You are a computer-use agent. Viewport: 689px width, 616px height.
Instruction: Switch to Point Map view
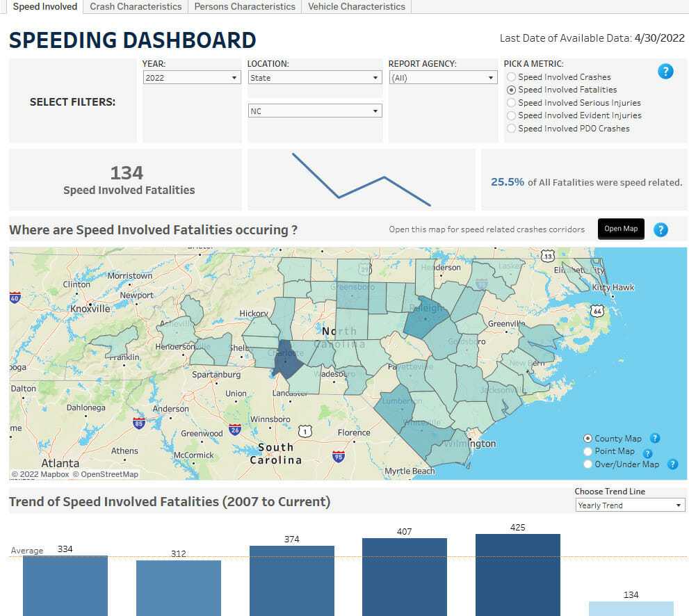(588, 451)
